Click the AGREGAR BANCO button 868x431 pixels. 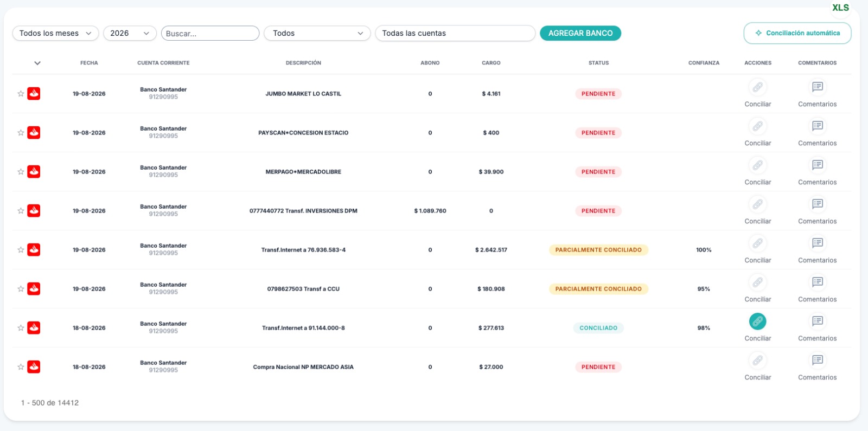coord(580,33)
